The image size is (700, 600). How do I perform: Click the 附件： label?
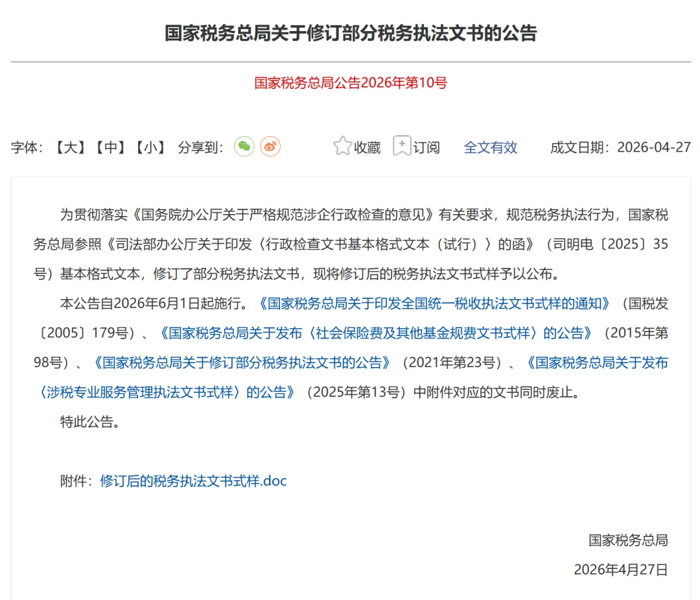pyautogui.click(x=76, y=481)
